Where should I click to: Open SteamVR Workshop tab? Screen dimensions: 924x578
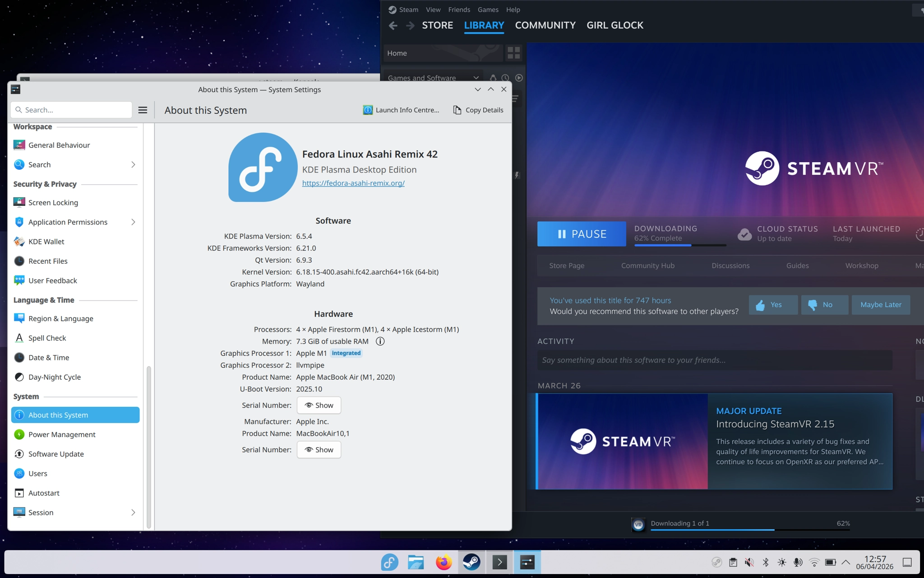pyautogui.click(x=862, y=266)
